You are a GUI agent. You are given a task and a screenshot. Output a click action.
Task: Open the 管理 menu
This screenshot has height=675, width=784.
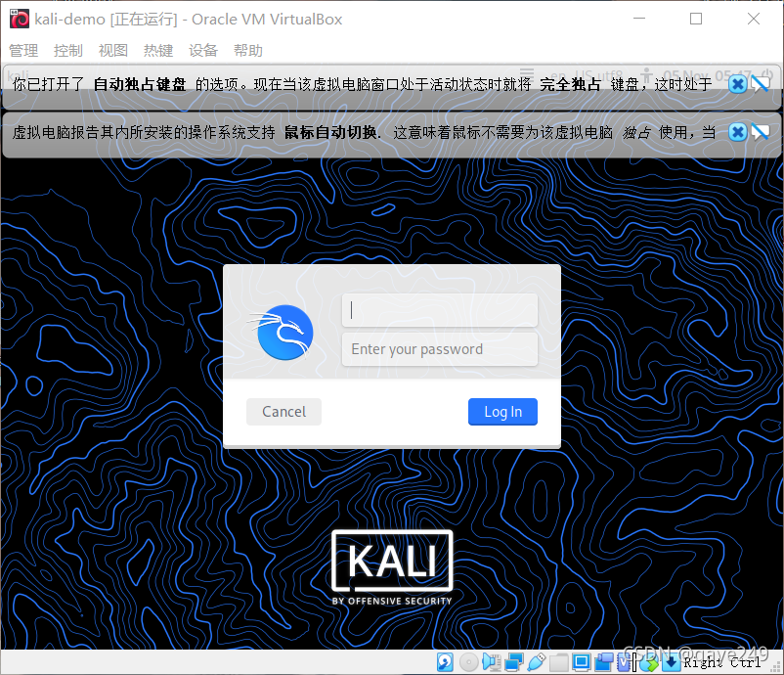pyautogui.click(x=23, y=51)
